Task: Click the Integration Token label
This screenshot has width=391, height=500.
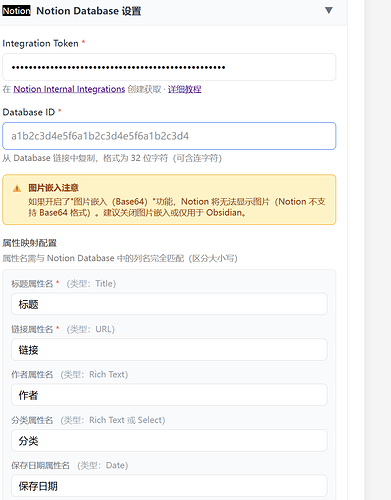Action: pos(40,43)
